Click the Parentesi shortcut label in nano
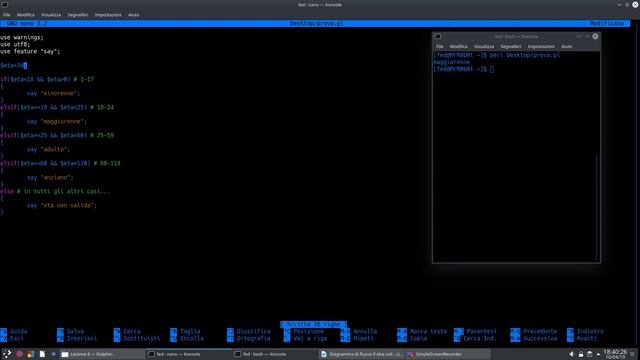The width and height of the screenshot is (640, 360). pos(482,331)
